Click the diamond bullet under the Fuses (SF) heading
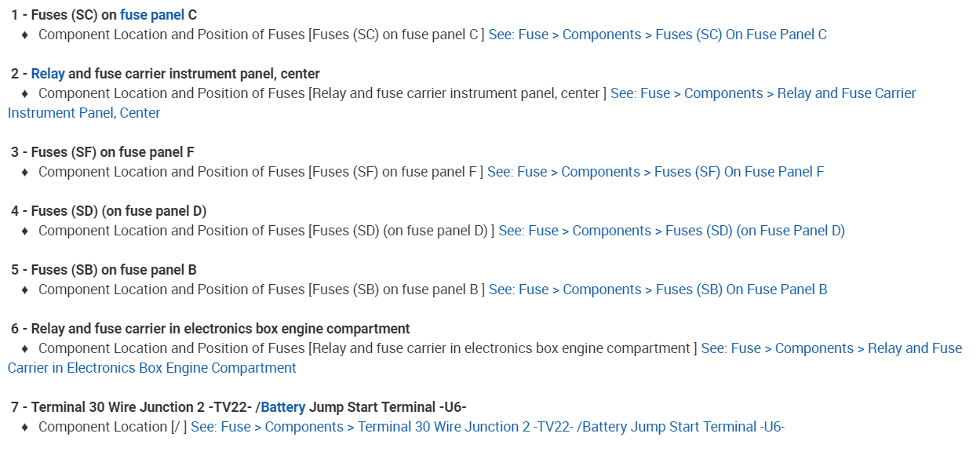This screenshot has width=980, height=459. (x=24, y=172)
